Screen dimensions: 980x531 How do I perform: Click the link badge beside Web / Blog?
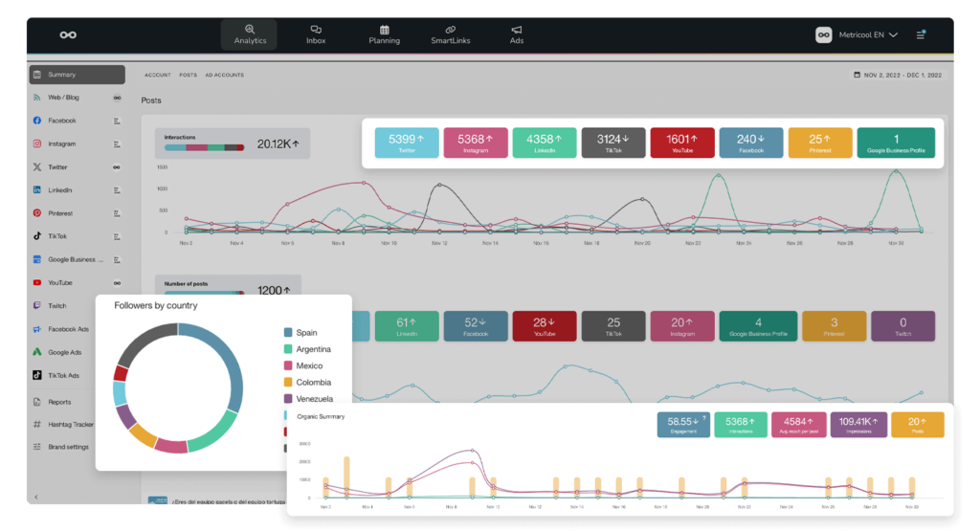coord(117,98)
